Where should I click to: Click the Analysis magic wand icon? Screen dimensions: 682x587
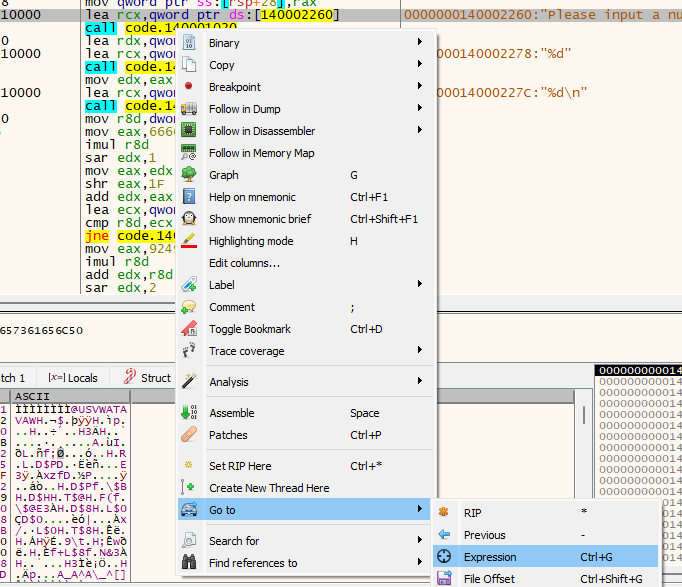(189, 381)
